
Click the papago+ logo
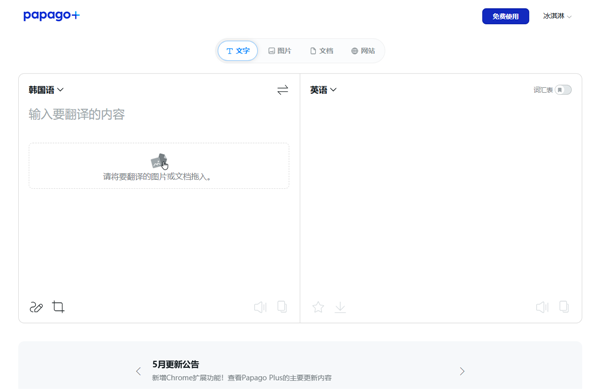[x=51, y=15]
